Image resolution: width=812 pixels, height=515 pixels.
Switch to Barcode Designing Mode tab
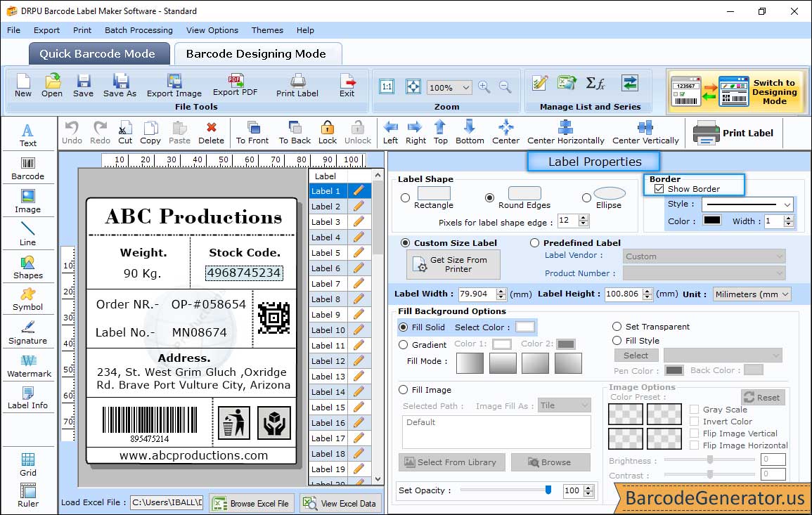click(x=257, y=54)
